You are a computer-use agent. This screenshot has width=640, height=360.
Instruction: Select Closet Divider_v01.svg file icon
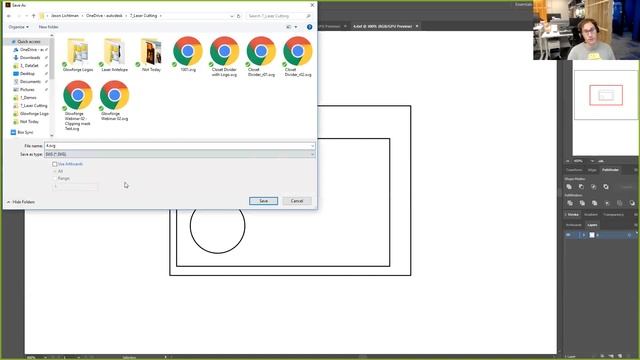point(261,51)
